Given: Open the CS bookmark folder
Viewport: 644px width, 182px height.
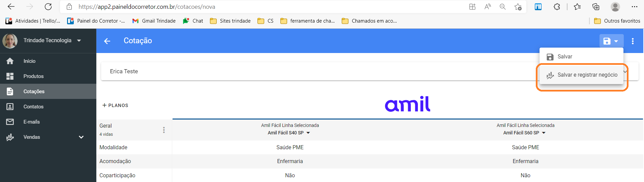Looking at the screenshot, I should coord(266,21).
